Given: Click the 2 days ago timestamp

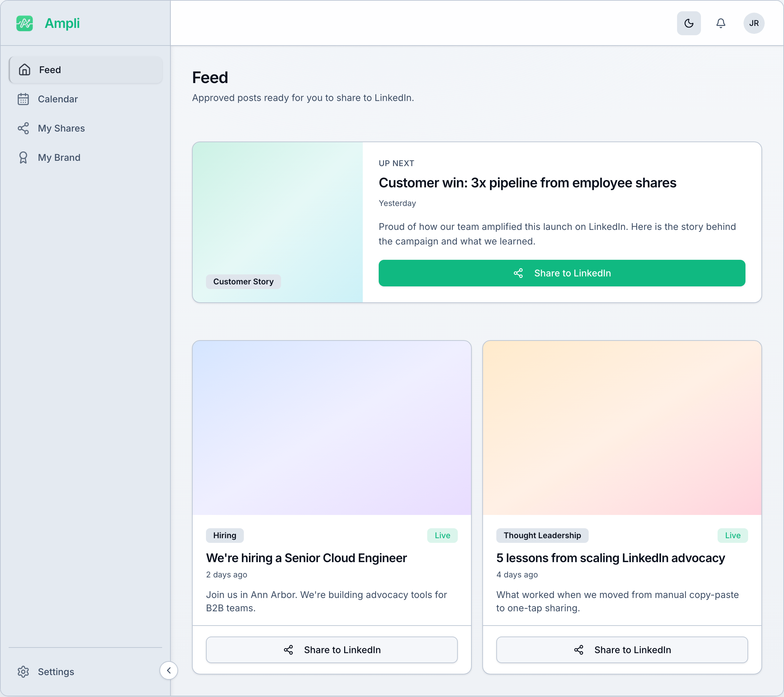Looking at the screenshot, I should point(226,575).
